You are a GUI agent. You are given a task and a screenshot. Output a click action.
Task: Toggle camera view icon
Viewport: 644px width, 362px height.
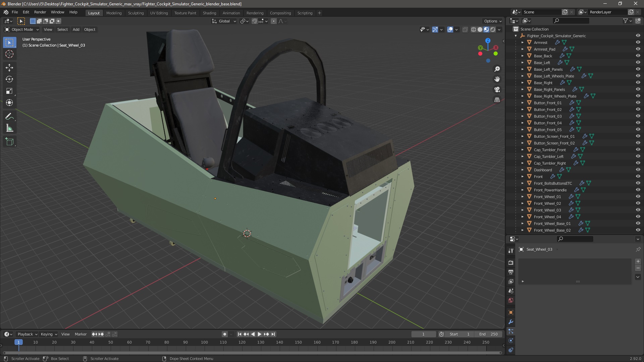pos(497,89)
